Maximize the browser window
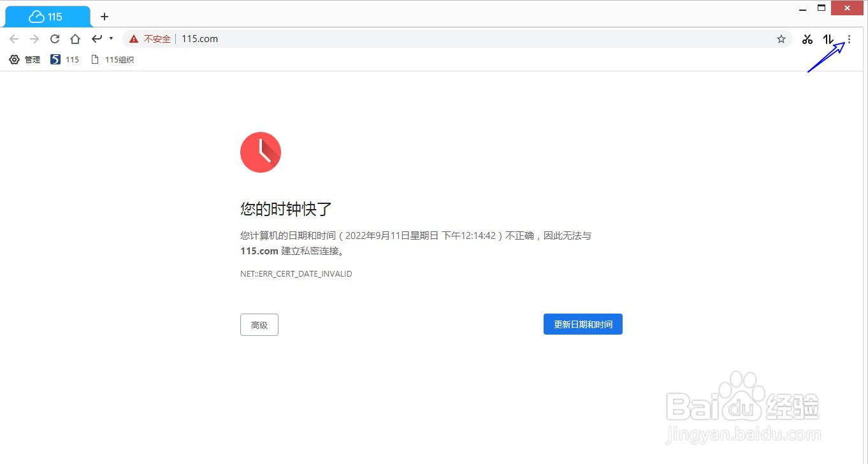868x464 pixels. (821, 8)
